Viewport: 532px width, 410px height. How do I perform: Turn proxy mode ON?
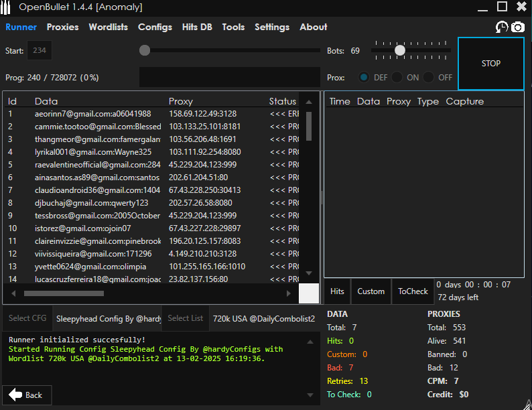(397, 78)
